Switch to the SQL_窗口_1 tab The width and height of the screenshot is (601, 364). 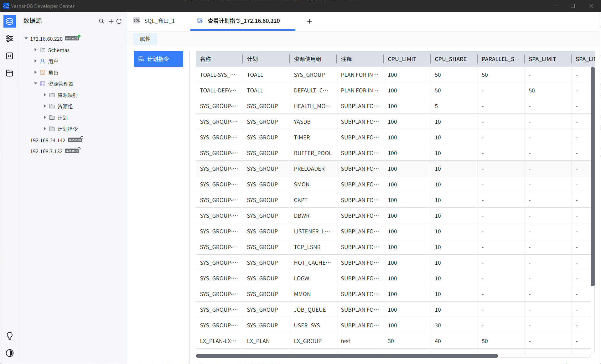[159, 21]
